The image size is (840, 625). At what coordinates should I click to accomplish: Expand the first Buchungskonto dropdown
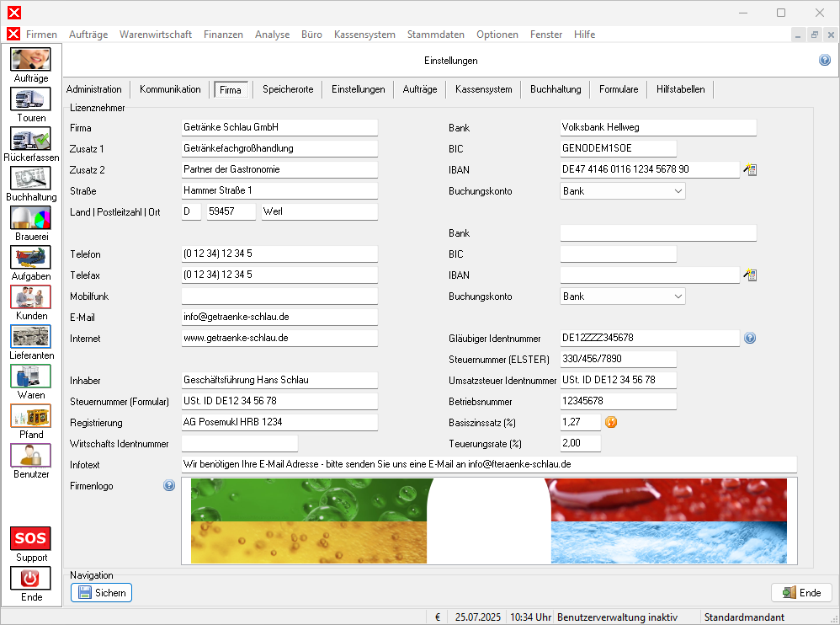point(678,191)
